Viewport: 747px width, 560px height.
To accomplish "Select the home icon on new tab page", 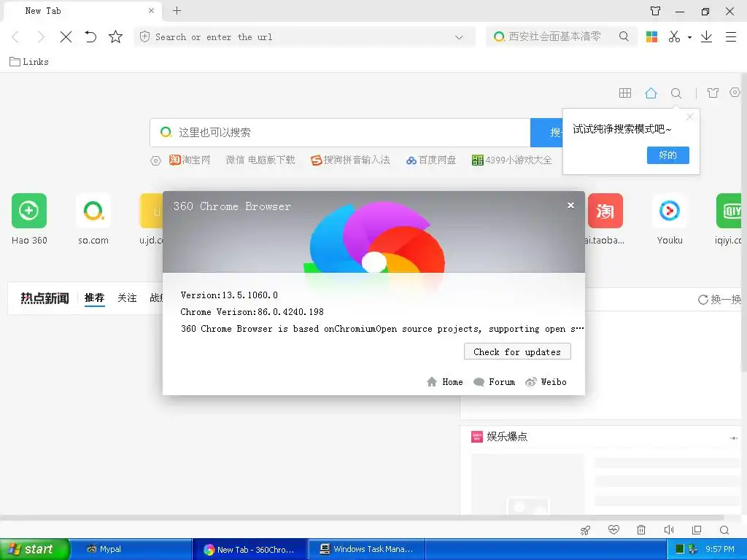I will point(651,93).
